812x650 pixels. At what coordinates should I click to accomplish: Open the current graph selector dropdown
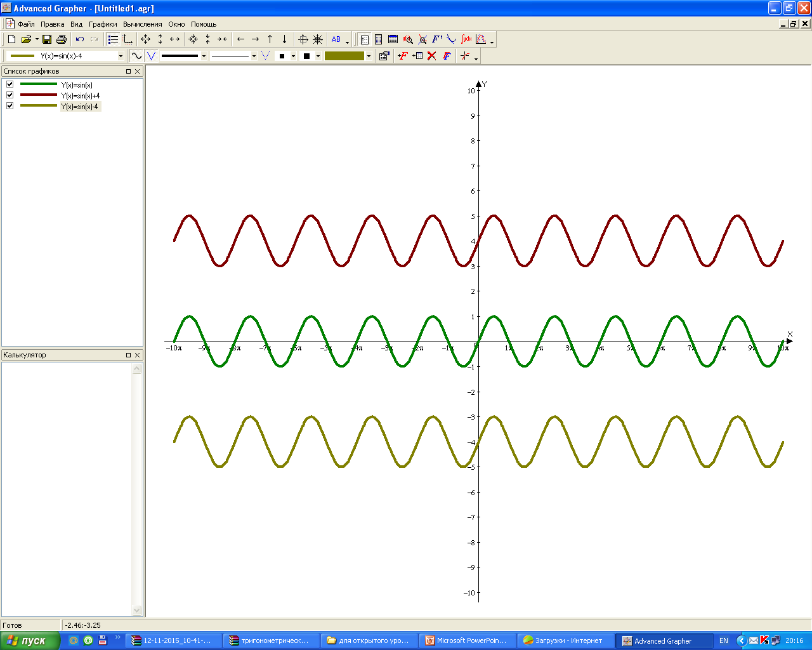click(121, 56)
